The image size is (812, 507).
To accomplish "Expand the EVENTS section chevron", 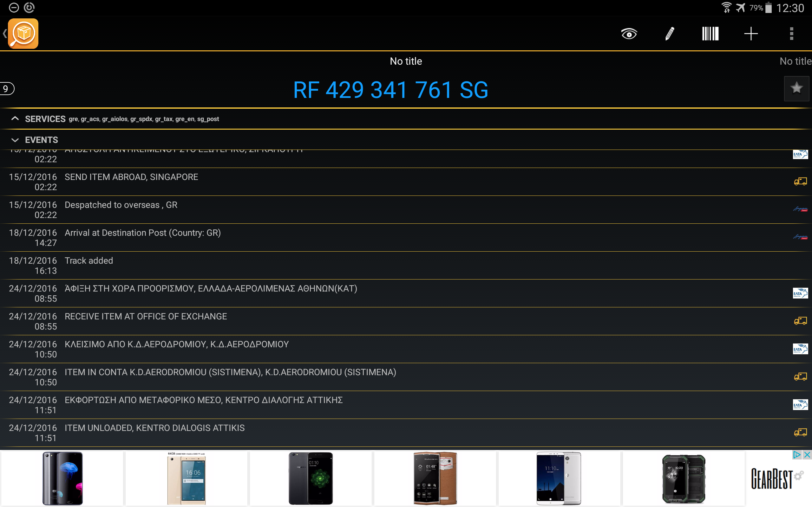I will pyautogui.click(x=15, y=140).
